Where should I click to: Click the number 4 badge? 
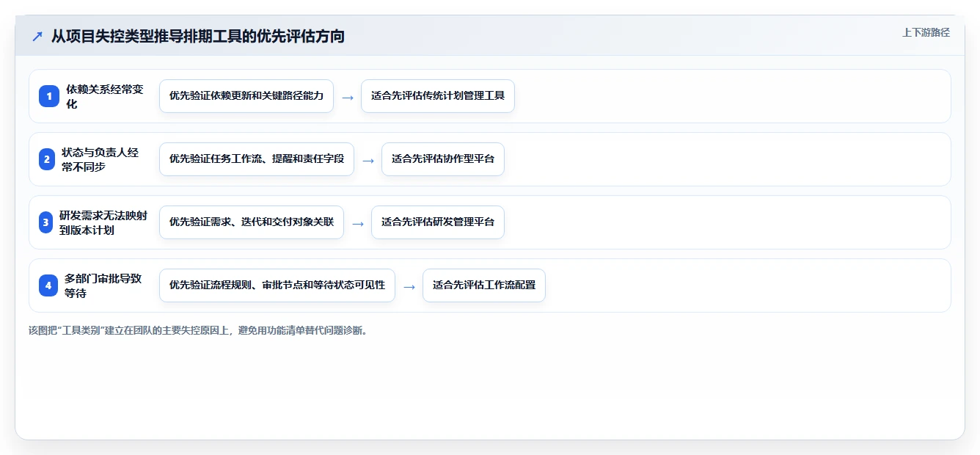48,285
